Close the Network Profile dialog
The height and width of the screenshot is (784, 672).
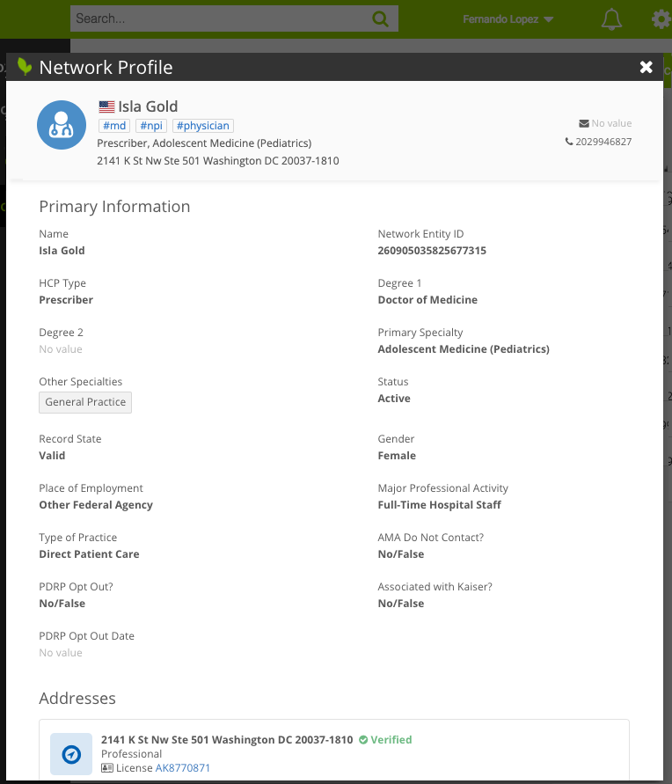point(646,67)
